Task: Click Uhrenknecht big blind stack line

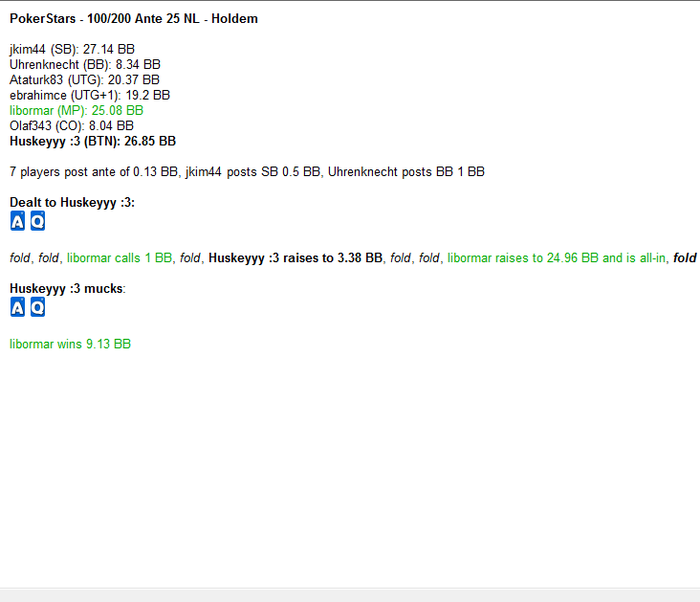Action: coord(85,65)
